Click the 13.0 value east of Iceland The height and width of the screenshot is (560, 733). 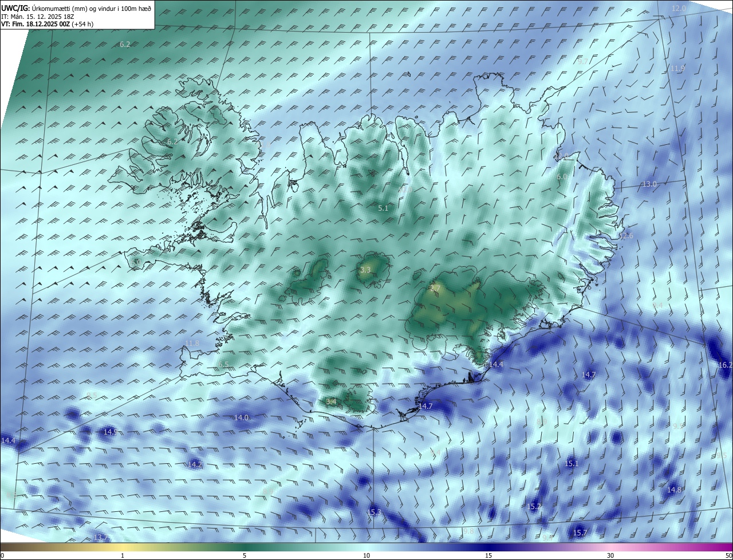pyautogui.click(x=649, y=184)
